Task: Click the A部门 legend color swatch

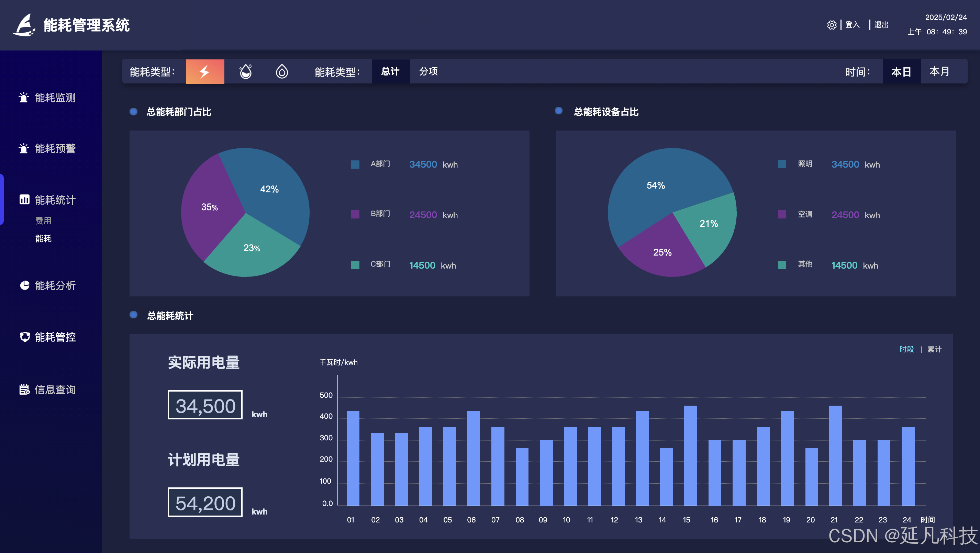Action: [x=355, y=164]
